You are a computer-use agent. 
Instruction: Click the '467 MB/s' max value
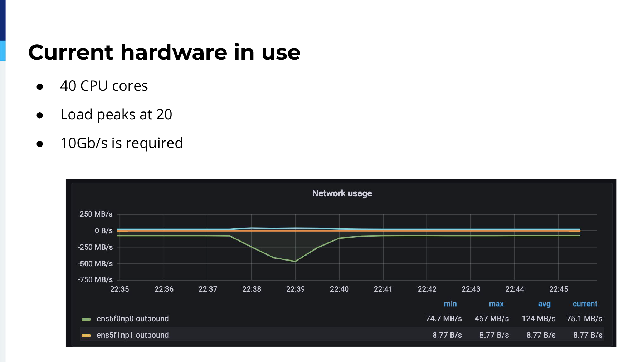(x=492, y=319)
